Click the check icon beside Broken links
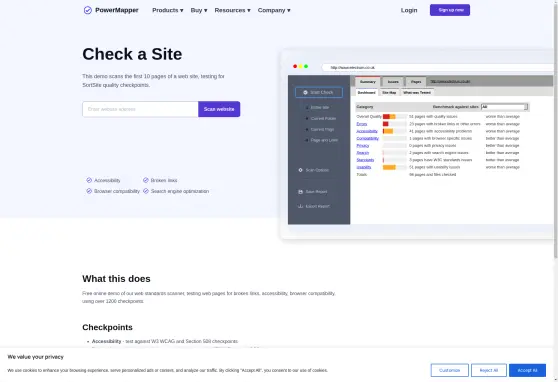 [146, 180]
